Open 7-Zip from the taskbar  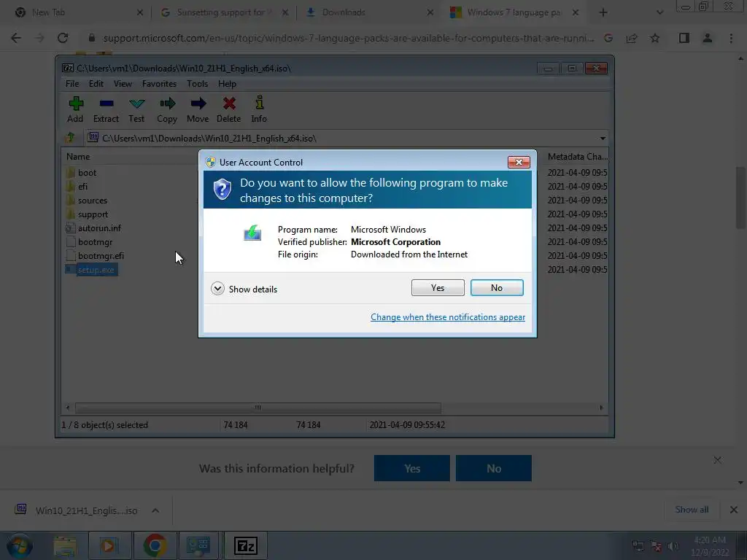click(246, 545)
